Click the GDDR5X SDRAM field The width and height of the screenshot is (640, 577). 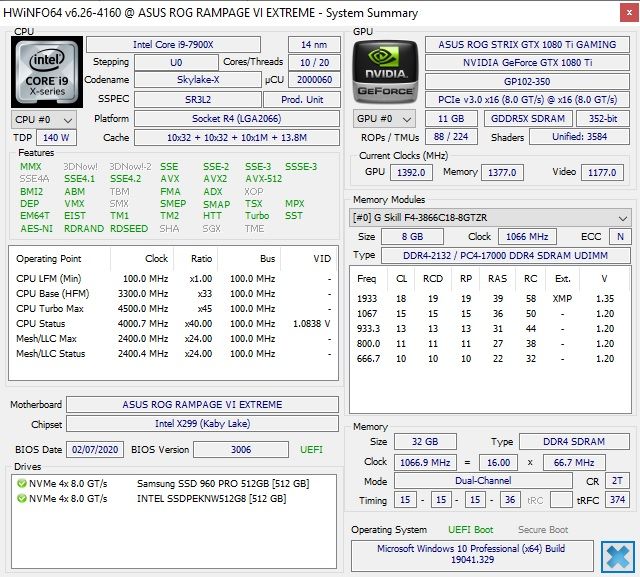[x=528, y=119]
